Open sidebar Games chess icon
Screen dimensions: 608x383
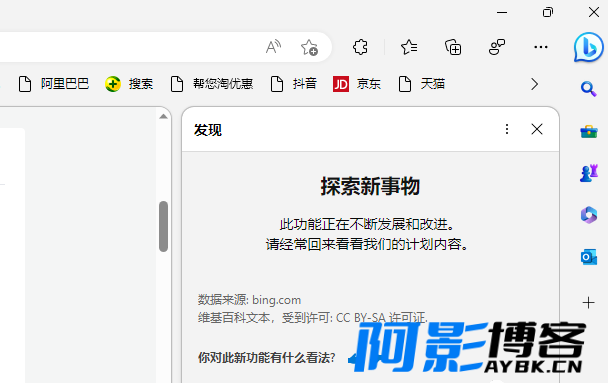pyautogui.click(x=589, y=173)
